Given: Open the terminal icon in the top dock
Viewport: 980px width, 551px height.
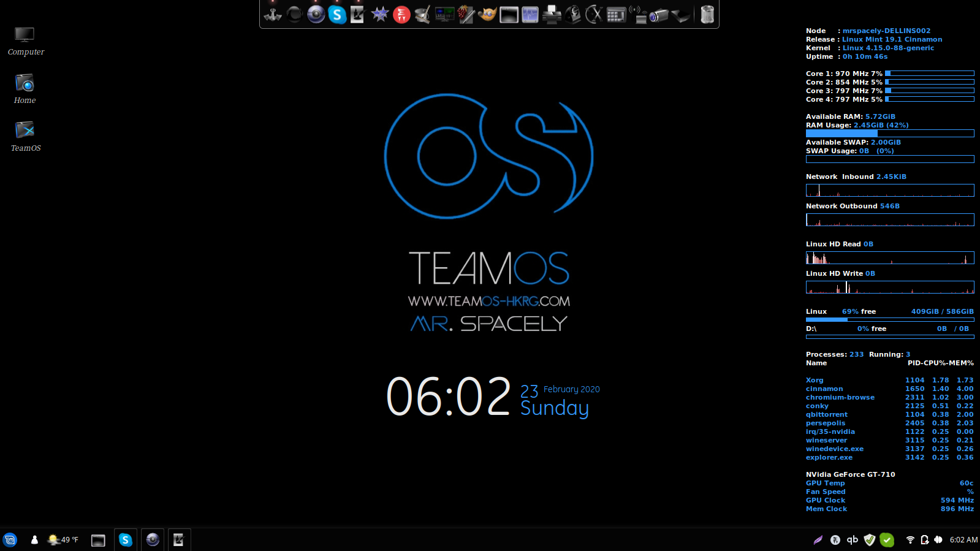Looking at the screenshot, I should click(x=509, y=14).
